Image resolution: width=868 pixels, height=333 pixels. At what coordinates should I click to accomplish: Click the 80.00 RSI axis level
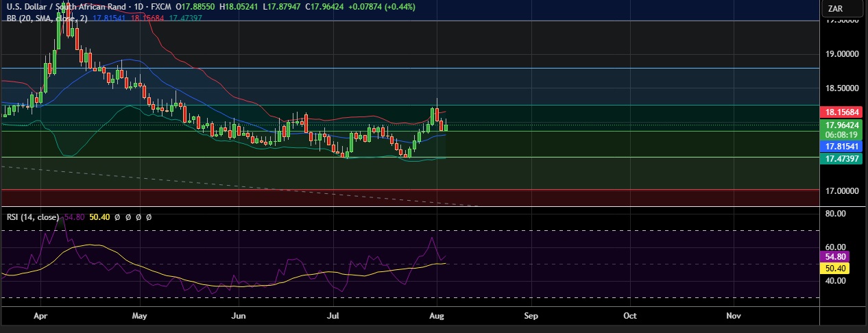(836, 214)
